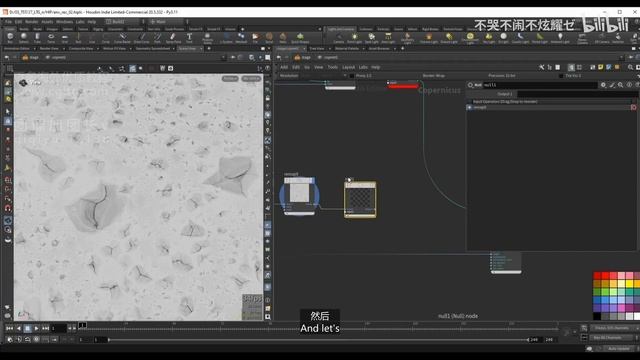Select the File shelf tool
Viewport: 640px width, 360px height.
click(x=255, y=38)
